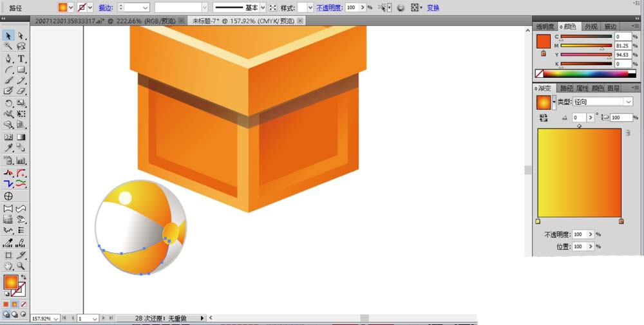The width and height of the screenshot is (644, 325).
Task: Select the Pen tool
Action: (8, 59)
